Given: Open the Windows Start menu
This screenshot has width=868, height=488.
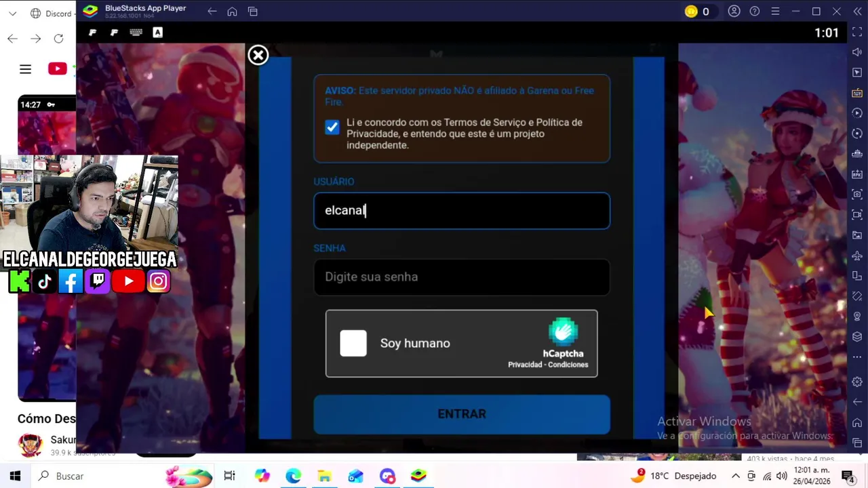Looking at the screenshot, I should click(15, 476).
